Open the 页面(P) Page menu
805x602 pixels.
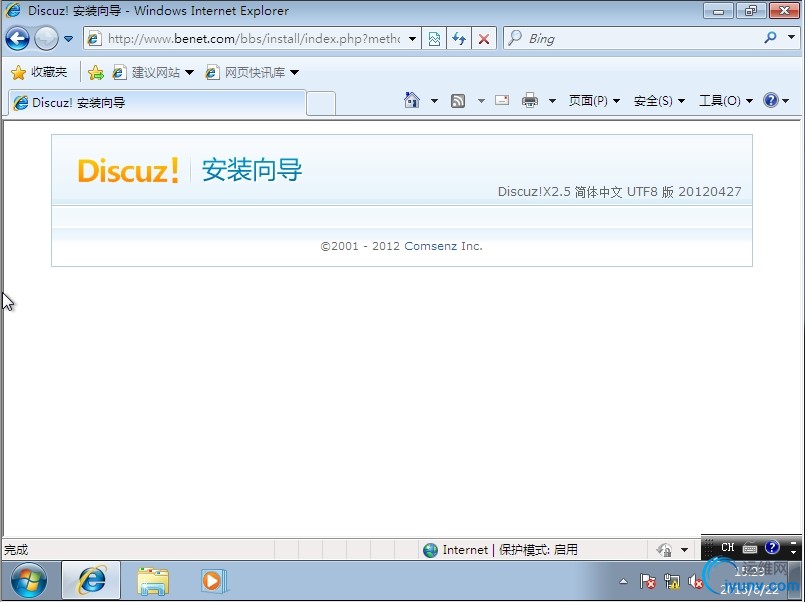pos(594,101)
